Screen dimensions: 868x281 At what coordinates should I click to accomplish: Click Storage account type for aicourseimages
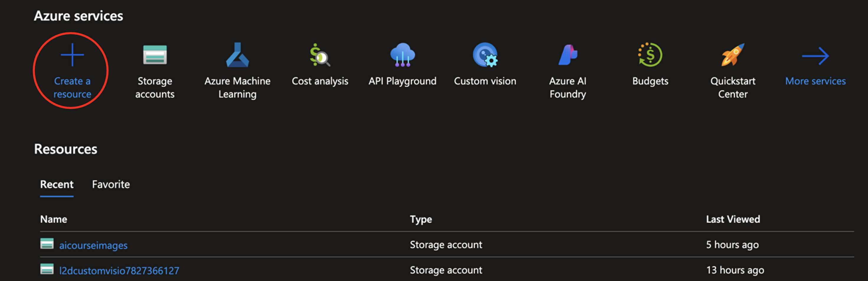click(x=446, y=245)
